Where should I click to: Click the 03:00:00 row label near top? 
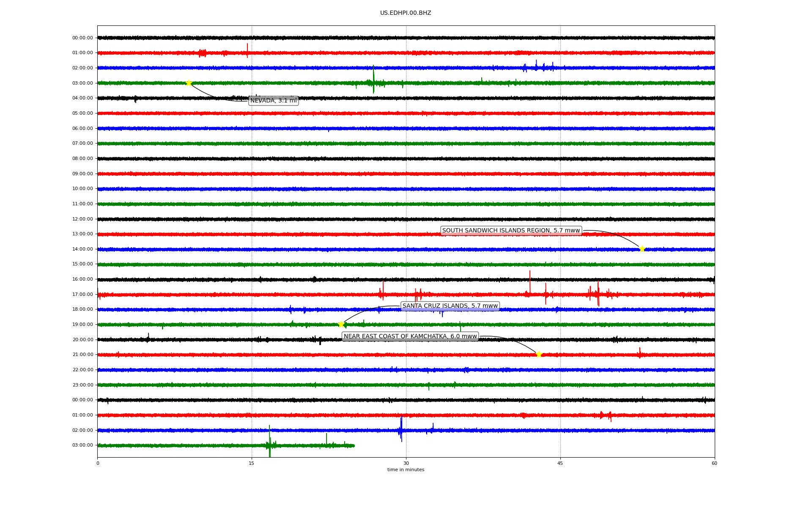click(82, 83)
